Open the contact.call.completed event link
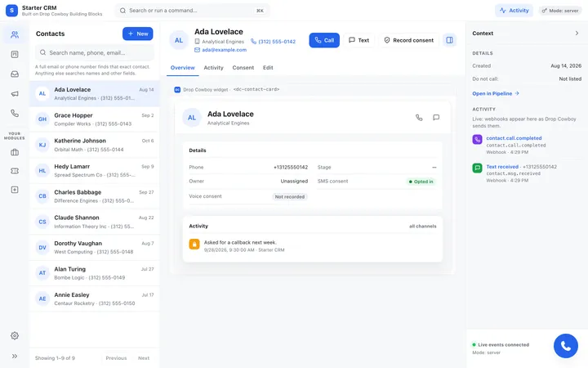This screenshot has width=588, height=368. tap(514, 138)
